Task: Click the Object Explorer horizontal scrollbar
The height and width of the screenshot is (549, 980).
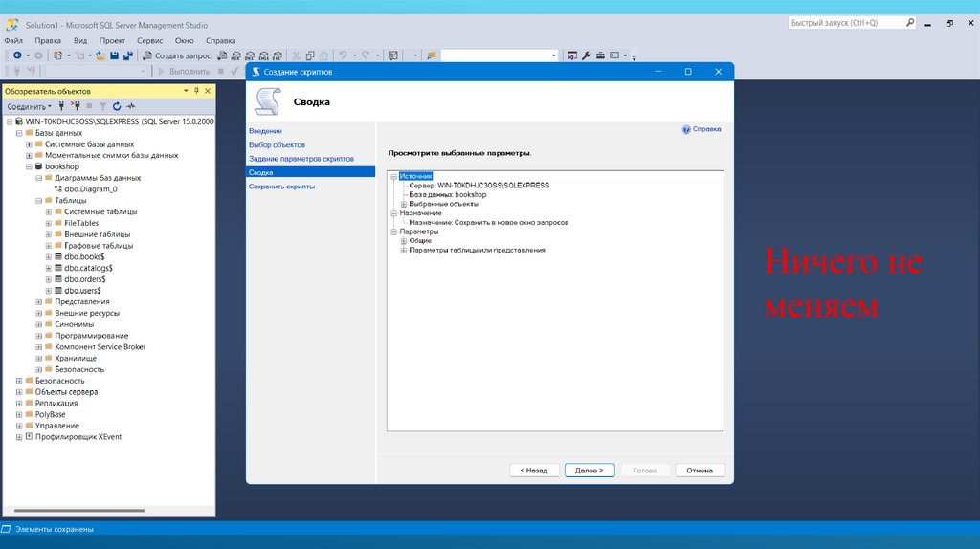Action: 79,511
